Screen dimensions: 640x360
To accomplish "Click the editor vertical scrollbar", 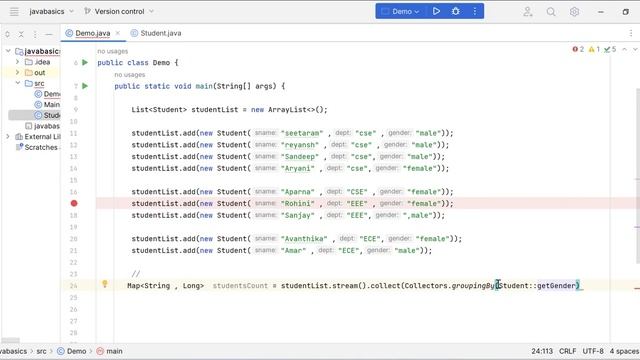I will point(638,176).
